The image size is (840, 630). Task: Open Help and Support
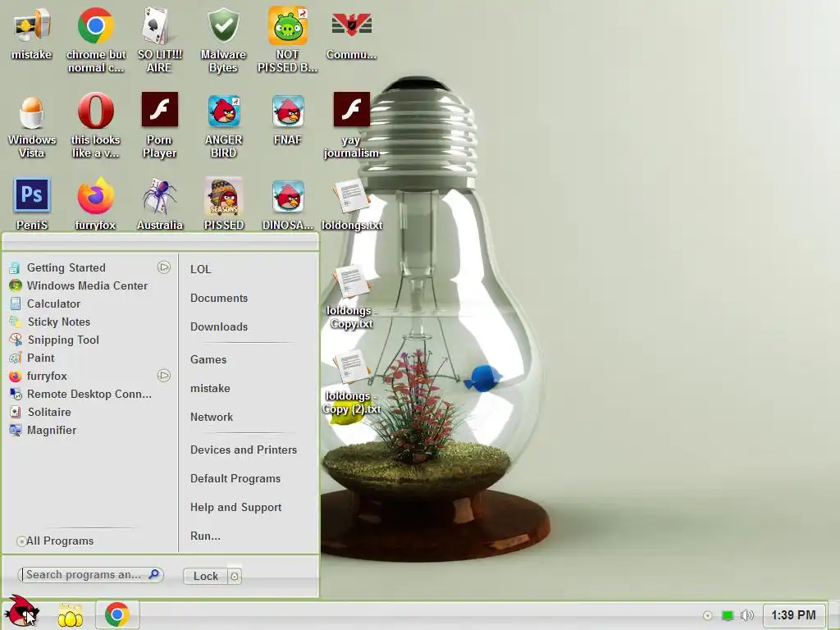(x=235, y=507)
